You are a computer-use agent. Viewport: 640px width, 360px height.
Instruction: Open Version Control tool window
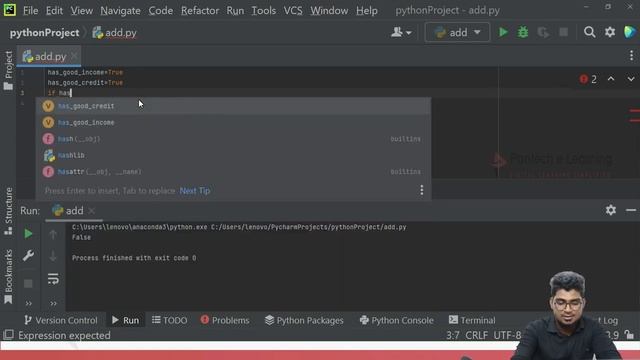click(60, 320)
